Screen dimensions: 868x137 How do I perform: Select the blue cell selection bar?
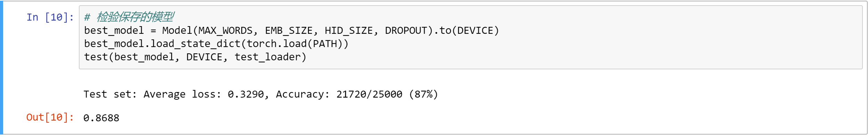click(2, 68)
